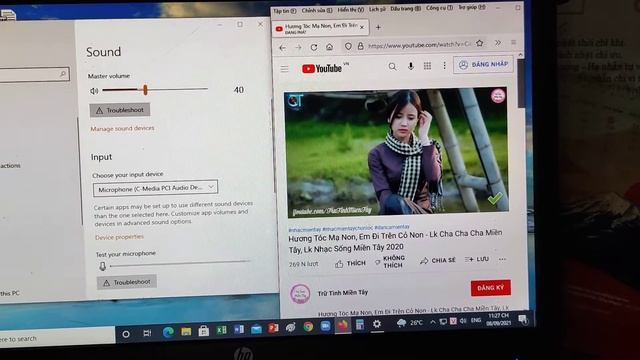Like the video with THÍCH
Viewport: 640px width, 360px height.
click(x=351, y=264)
